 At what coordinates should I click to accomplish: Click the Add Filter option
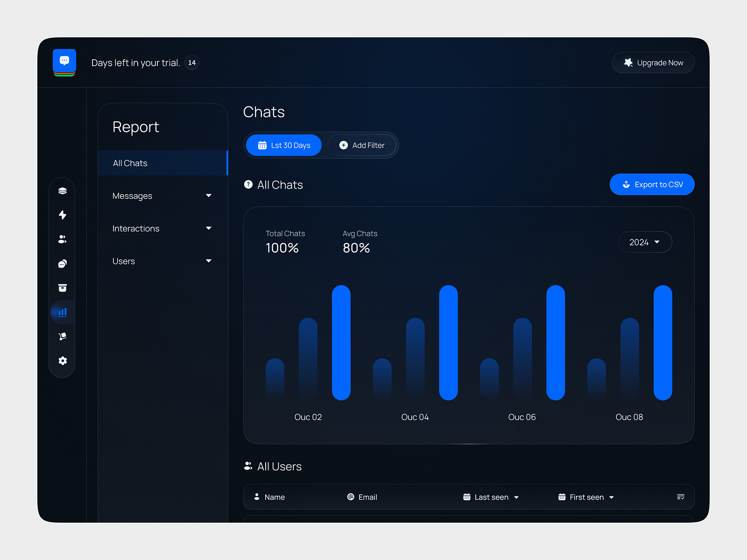(x=362, y=145)
